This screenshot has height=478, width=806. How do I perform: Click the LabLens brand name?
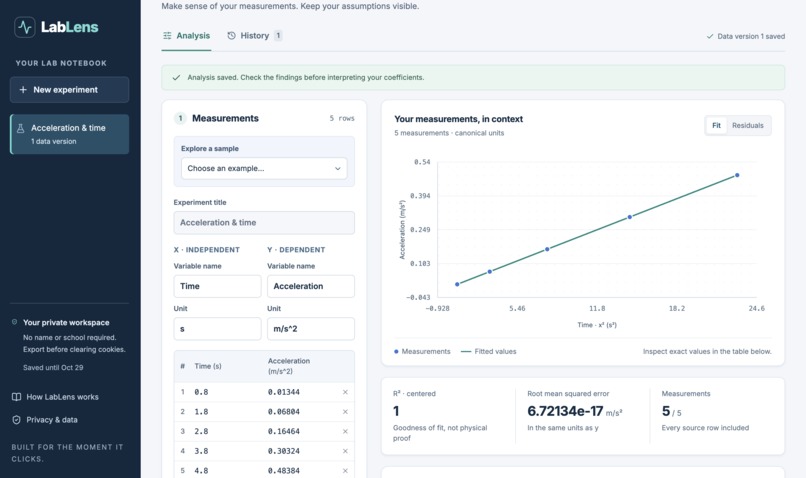point(69,27)
